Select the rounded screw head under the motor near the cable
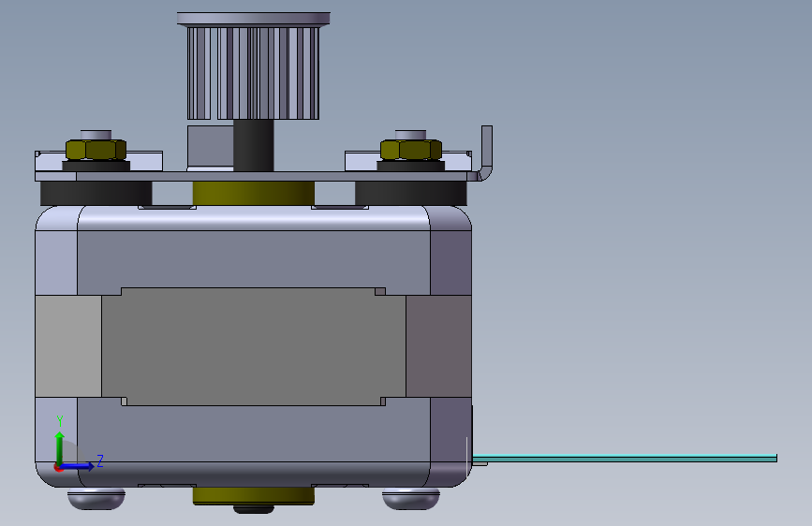Screen dimensions: 812x526 [x=410, y=499]
